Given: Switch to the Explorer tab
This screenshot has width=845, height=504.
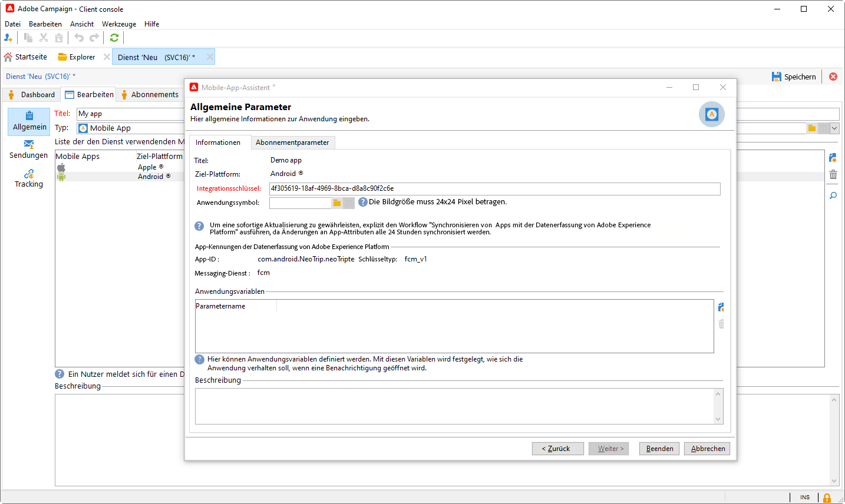Looking at the screenshot, I should pyautogui.click(x=77, y=57).
